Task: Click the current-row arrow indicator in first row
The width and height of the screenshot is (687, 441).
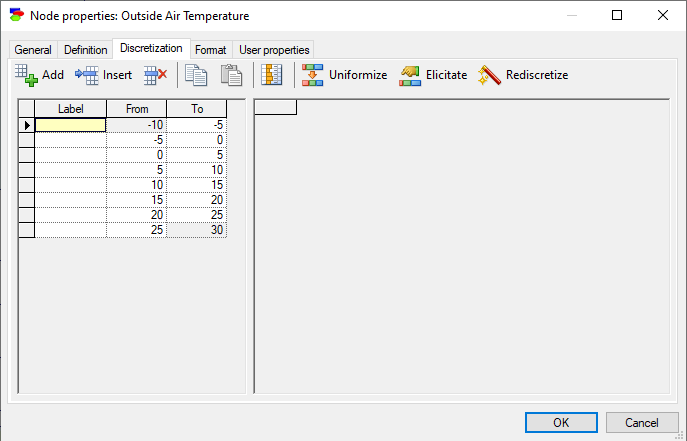Action: pyautogui.click(x=27, y=125)
